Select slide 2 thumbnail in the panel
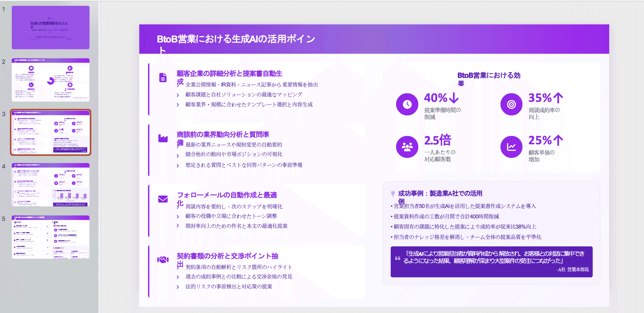 coord(50,80)
